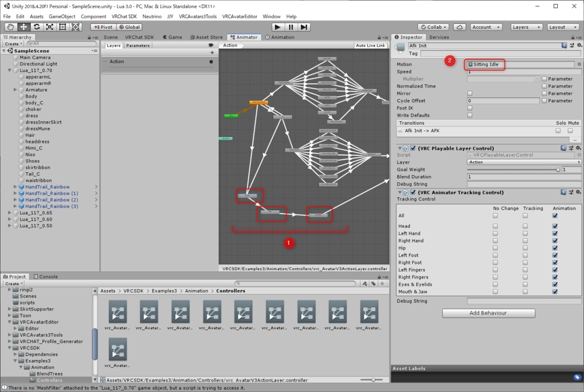
Task: Click Add Behaviour button
Action: coord(488,313)
